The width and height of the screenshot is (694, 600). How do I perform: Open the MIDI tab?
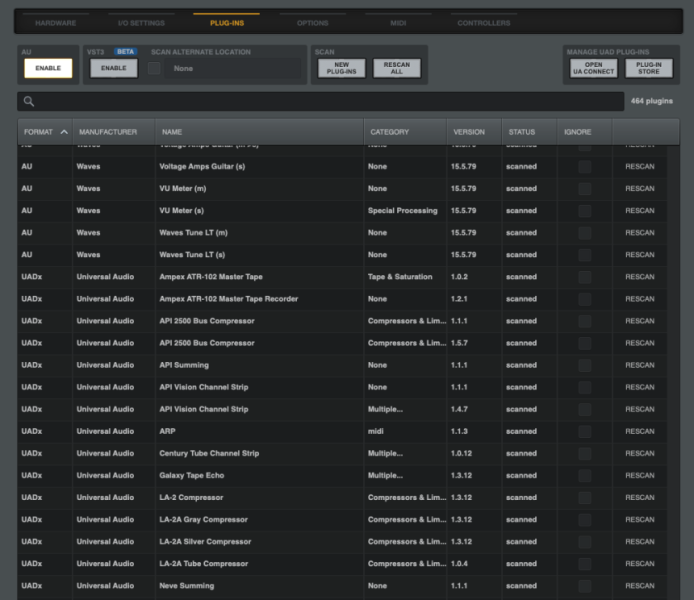(x=398, y=23)
